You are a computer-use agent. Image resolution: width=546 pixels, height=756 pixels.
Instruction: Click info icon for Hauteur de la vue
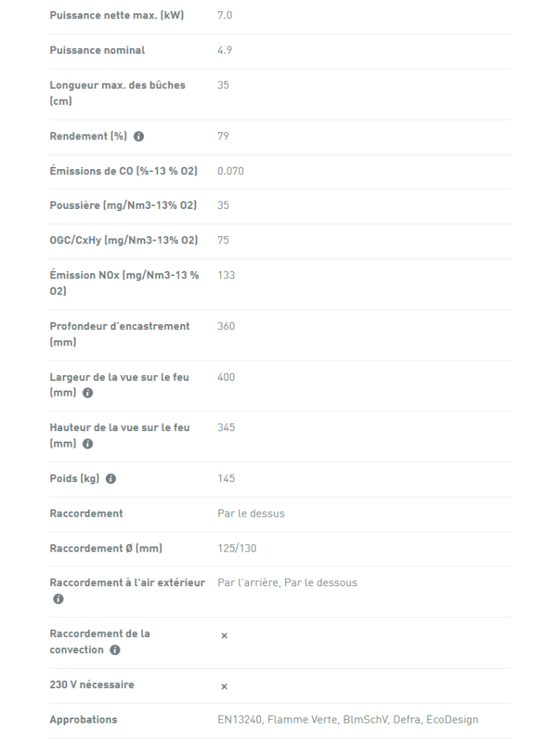click(87, 444)
